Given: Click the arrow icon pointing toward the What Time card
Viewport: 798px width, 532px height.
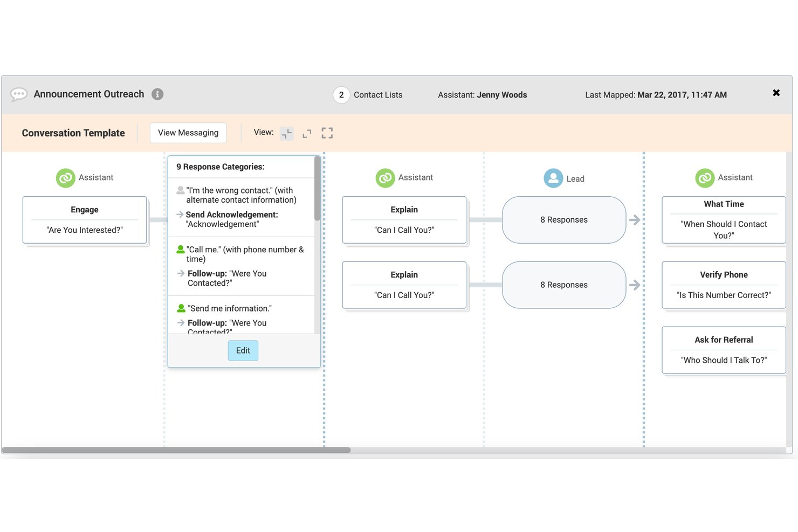Looking at the screenshot, I should pos(635,220).
